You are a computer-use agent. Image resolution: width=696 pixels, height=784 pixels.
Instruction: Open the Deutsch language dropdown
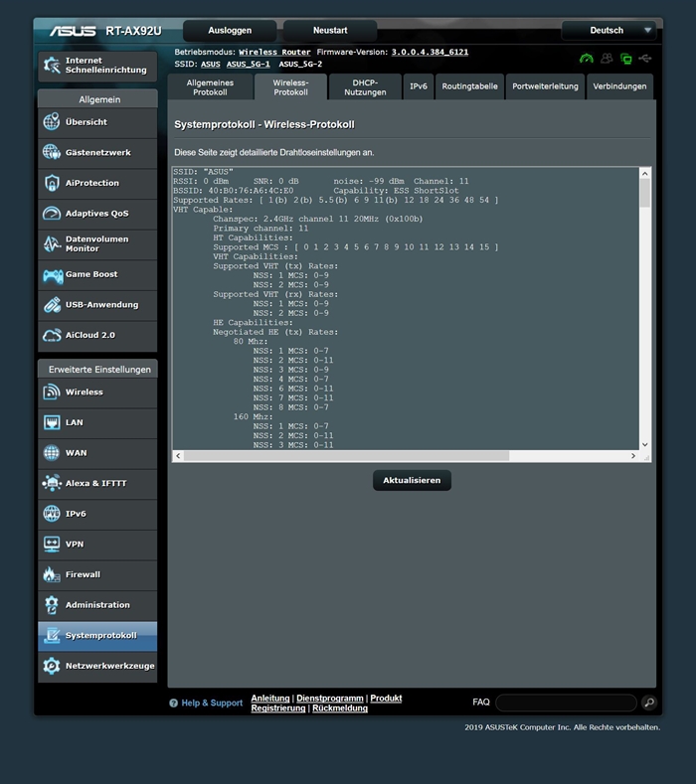coord(609,31)
